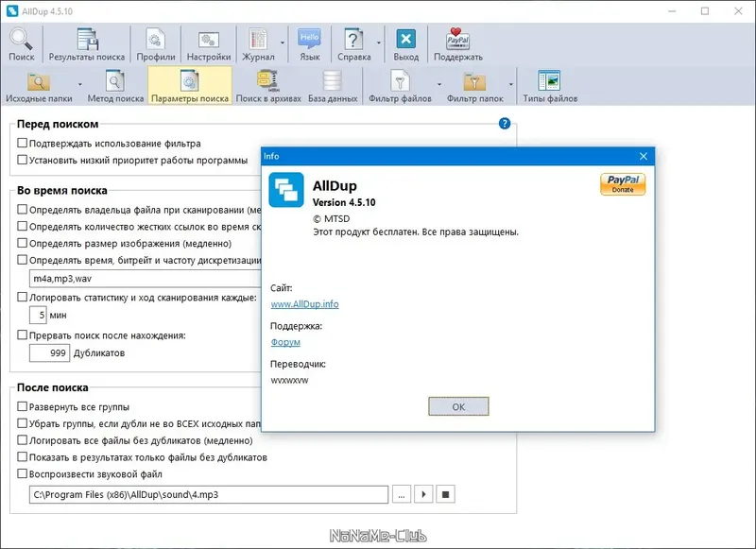
Task: Expand the Фильтр файлов dropdown arrow
Action: point(439,84)
